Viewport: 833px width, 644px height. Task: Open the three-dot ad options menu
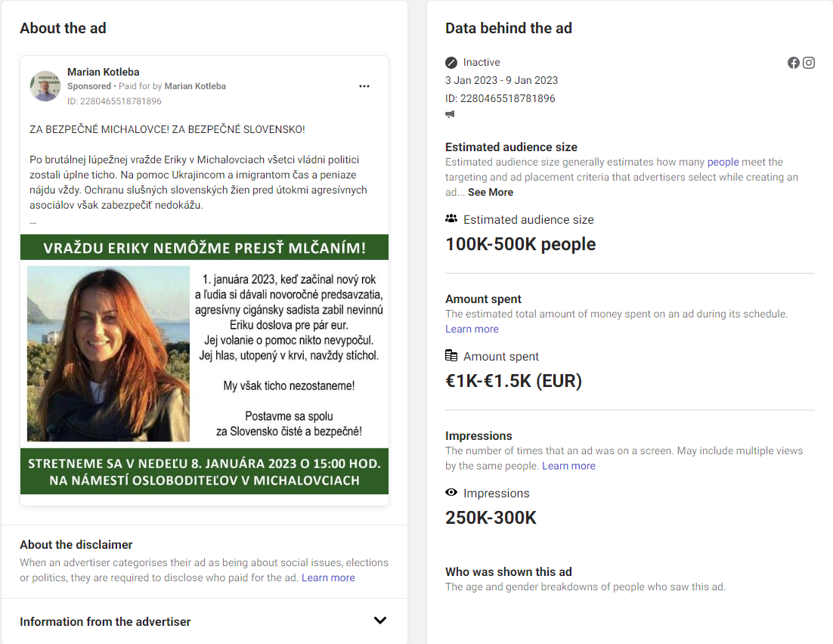(364, 86)
